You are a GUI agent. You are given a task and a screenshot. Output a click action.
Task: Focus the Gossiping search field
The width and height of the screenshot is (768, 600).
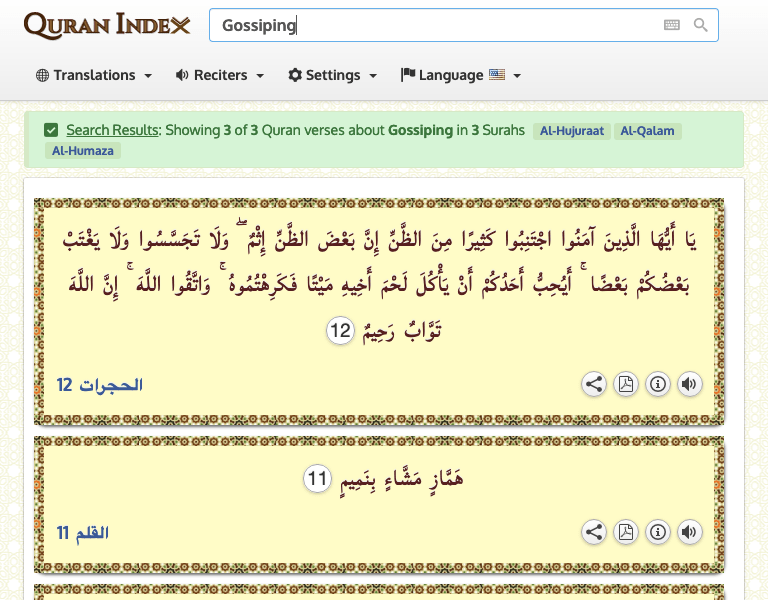463,25
